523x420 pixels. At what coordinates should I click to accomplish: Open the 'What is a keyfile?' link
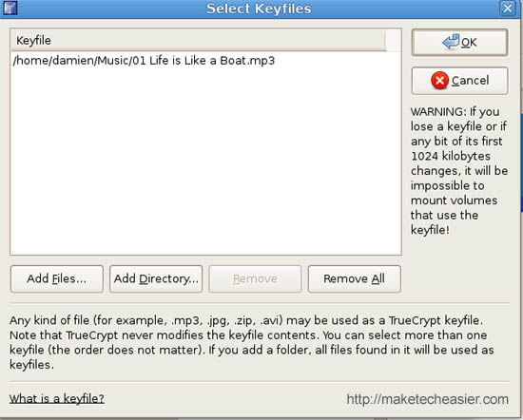[57, 398]
